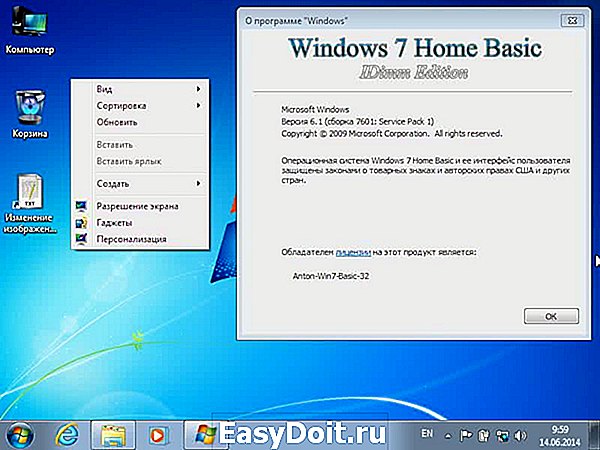Choose Персонализация from the context menu

click(140, 239)
